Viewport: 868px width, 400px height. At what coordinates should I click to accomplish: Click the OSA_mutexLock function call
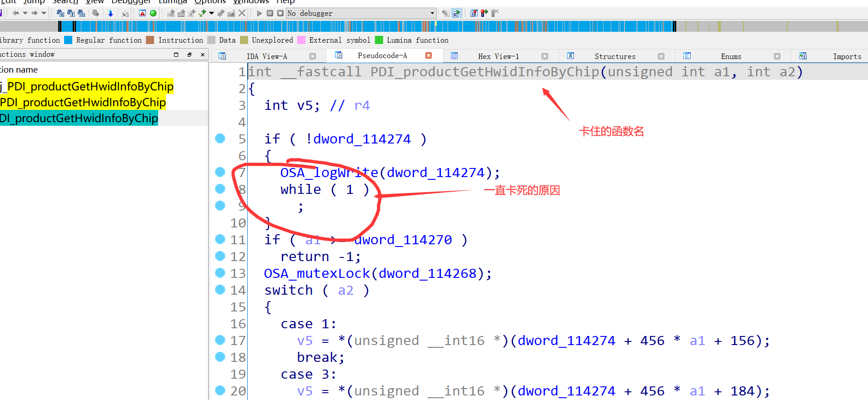(317, 273)
